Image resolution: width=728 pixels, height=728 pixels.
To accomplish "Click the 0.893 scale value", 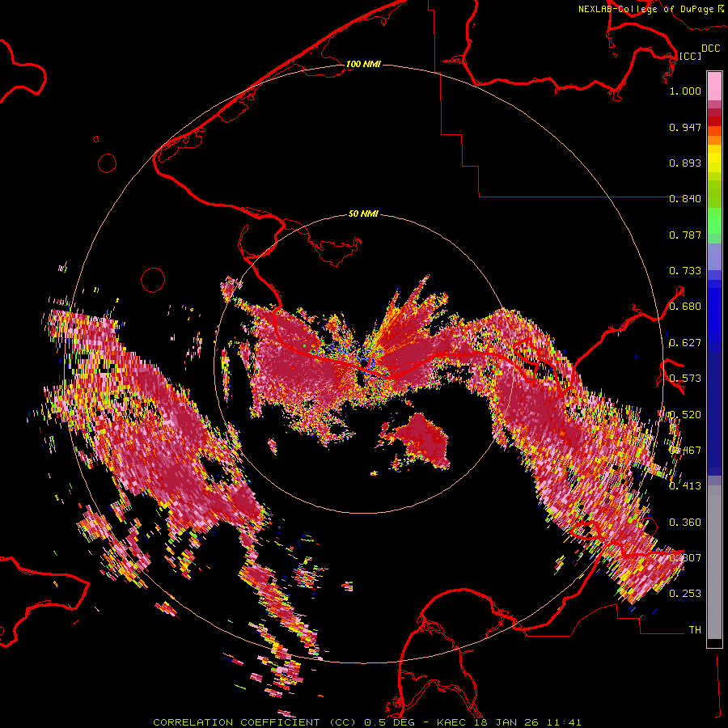I will pyautogui.click(x=685, y=163).
